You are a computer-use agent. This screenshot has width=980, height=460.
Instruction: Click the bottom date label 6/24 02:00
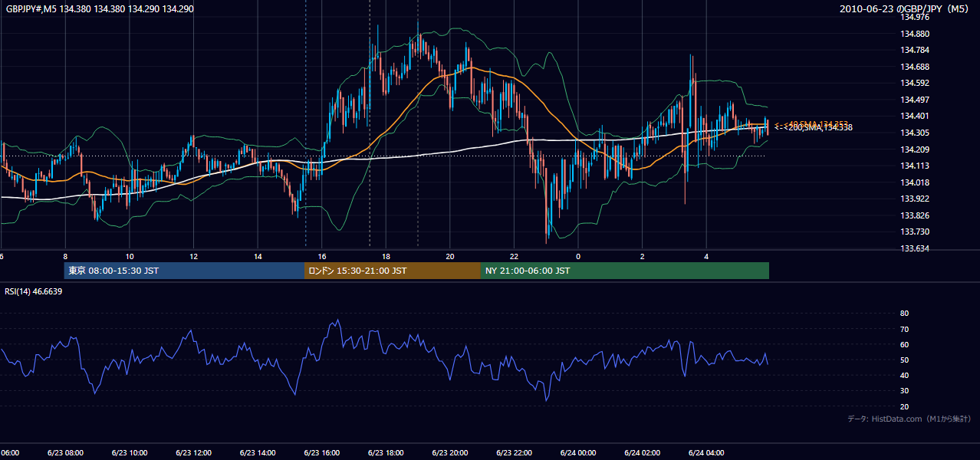(642, 453)
